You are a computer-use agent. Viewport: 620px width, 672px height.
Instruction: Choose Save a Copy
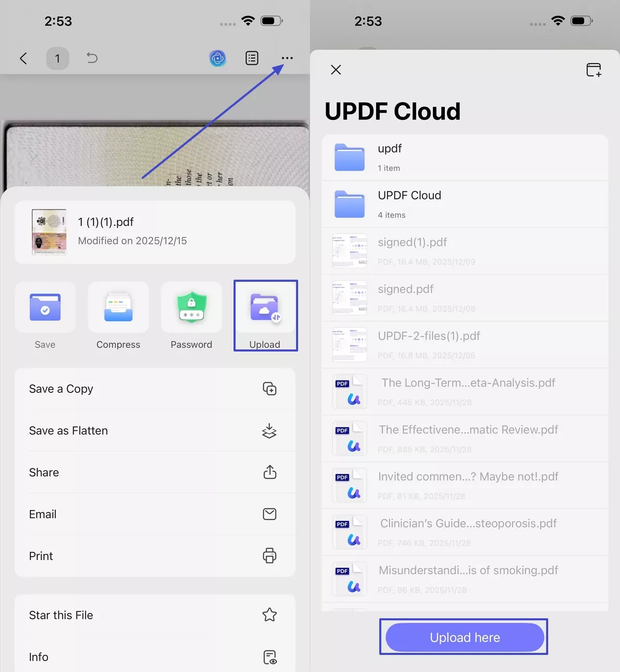pos(154,389)
